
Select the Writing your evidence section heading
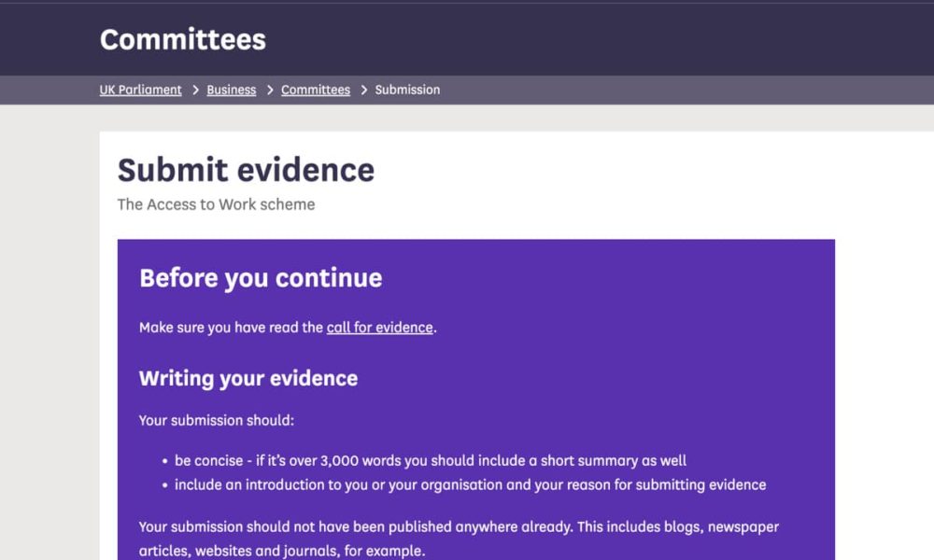point(248,378)
